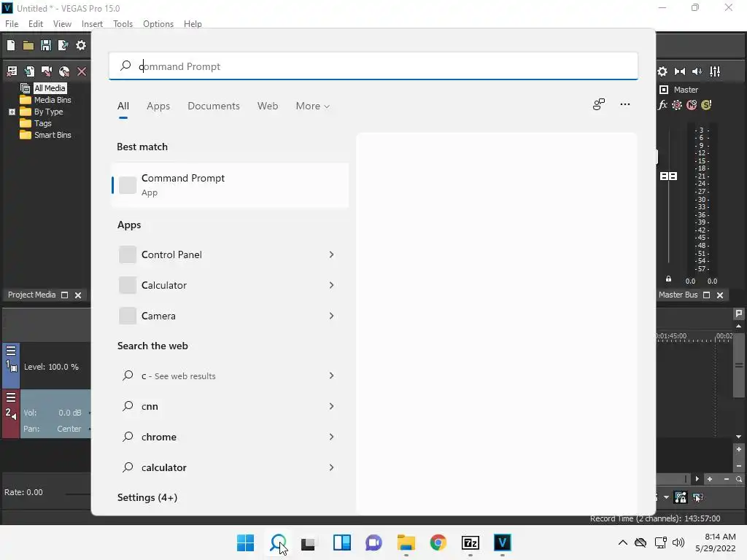The image size is (747, 560).
Task: Click the track 1 hamburger menu icon
Action: (11, 351)
